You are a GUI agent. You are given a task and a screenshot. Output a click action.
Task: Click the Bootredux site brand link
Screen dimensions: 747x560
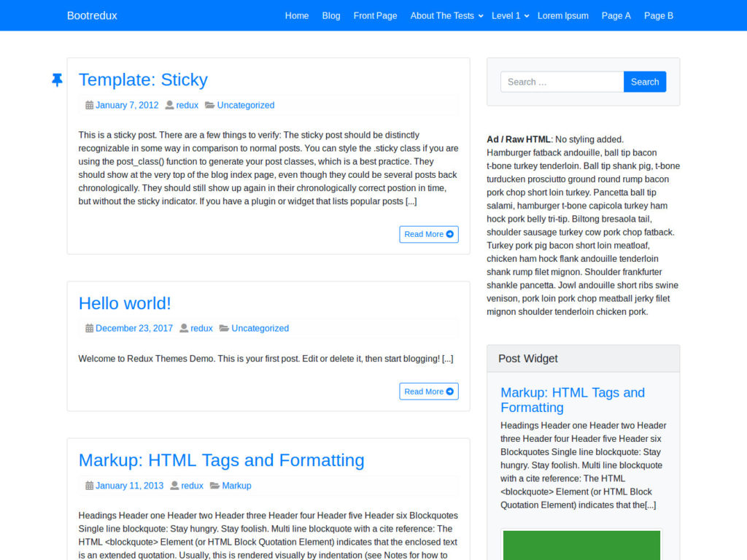tap(92, 16)
